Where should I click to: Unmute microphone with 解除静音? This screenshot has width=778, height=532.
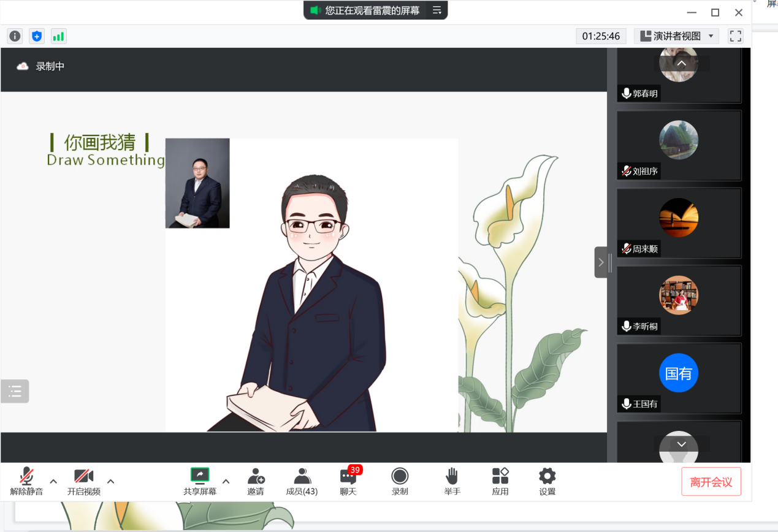[x=26, y=482]
